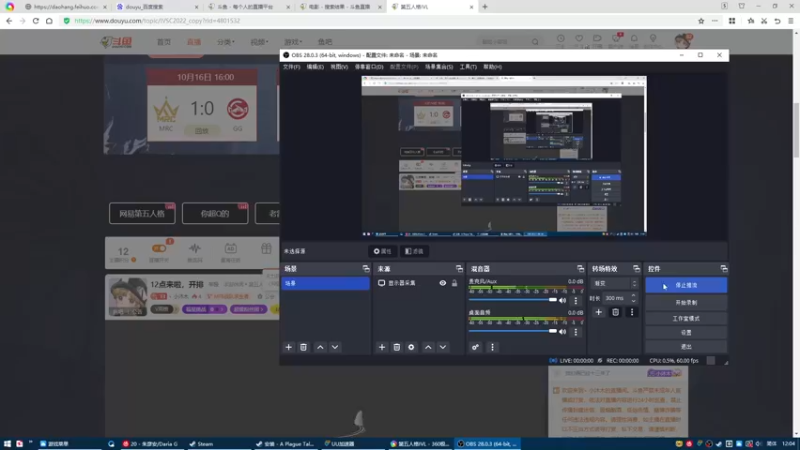Go to browser home page
This screenshot has width=800, height=450.
(49, 21)
